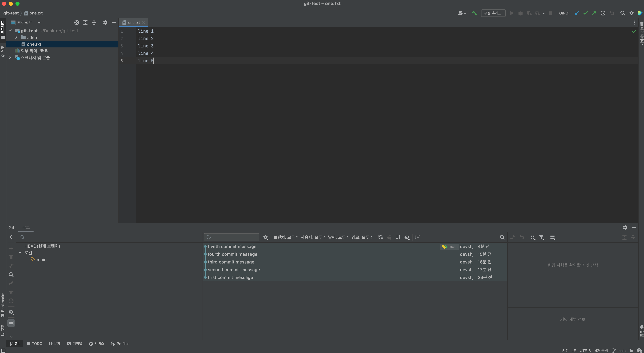Open the 경로: 모두 path filter
This screenshot has width=644, height=353.
click(362, 237)
